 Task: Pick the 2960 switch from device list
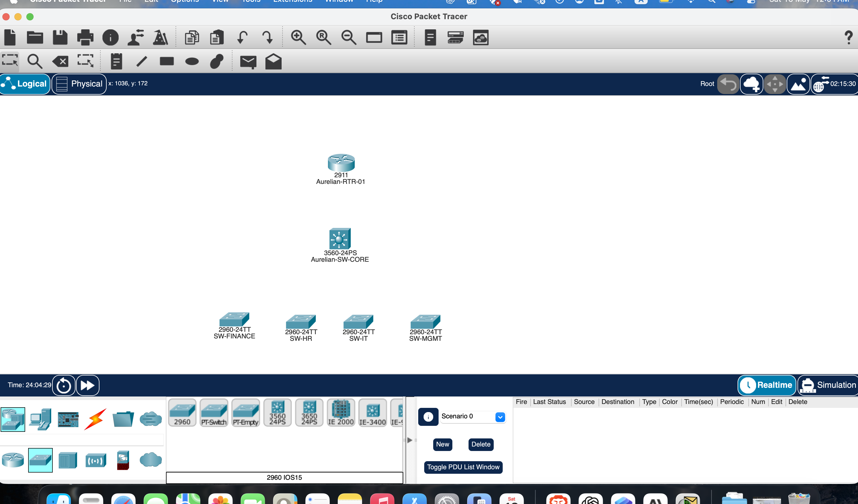tap(182, 412)
